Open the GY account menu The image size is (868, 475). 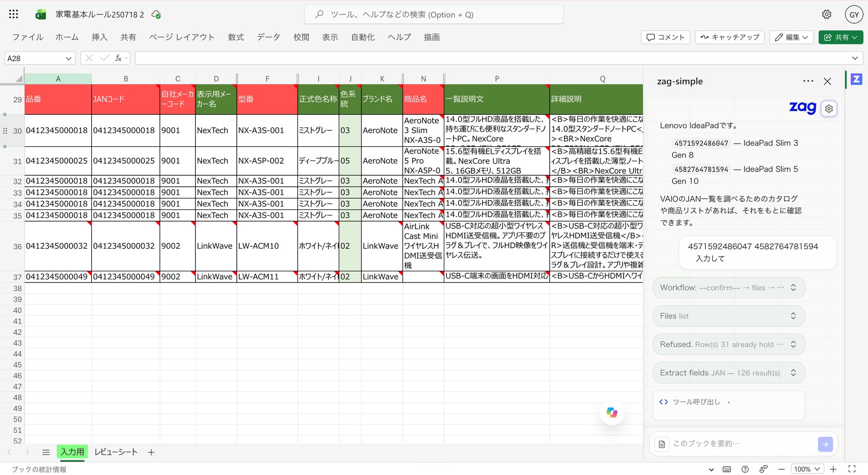[x=854, y=15]
